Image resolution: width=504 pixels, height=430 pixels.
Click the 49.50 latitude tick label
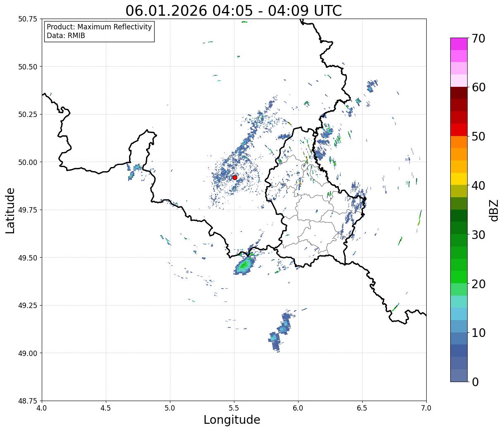click(x=28, y=258)
